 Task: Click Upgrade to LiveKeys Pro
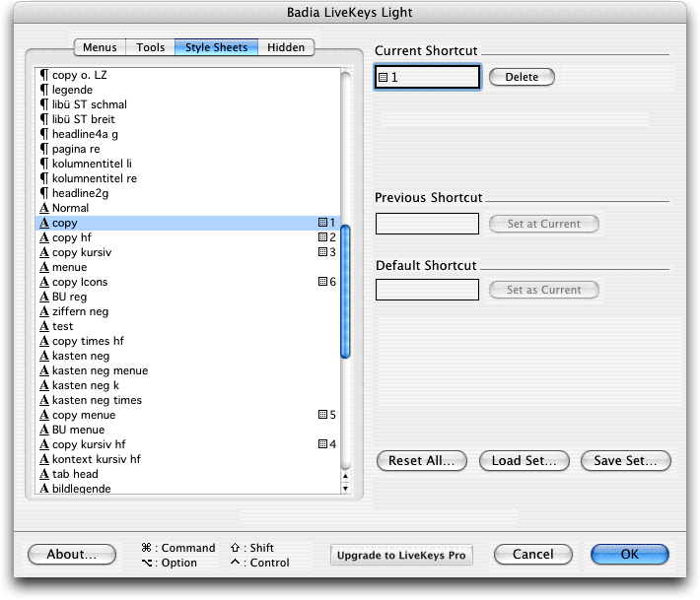(401, 555)
